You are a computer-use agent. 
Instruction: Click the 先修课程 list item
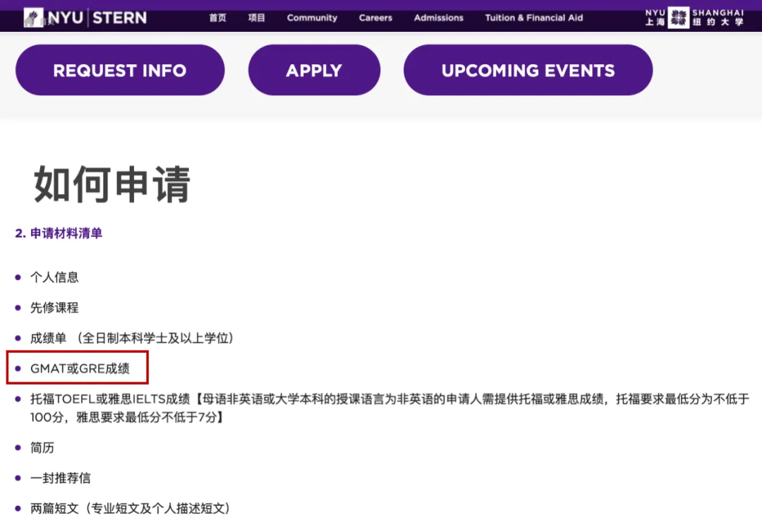(x=54, y=308)
